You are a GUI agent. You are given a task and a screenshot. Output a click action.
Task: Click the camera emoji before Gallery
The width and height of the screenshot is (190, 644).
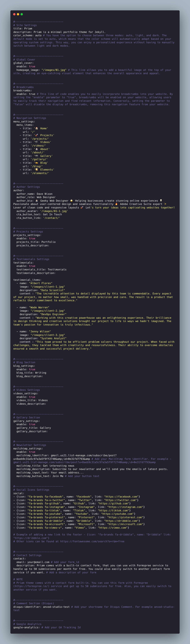[37, 156]
